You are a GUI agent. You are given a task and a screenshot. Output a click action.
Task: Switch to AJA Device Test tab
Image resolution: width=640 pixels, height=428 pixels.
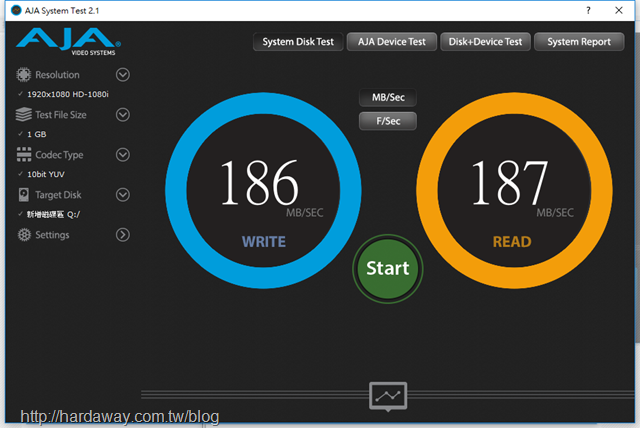click(x=392, y=42)
